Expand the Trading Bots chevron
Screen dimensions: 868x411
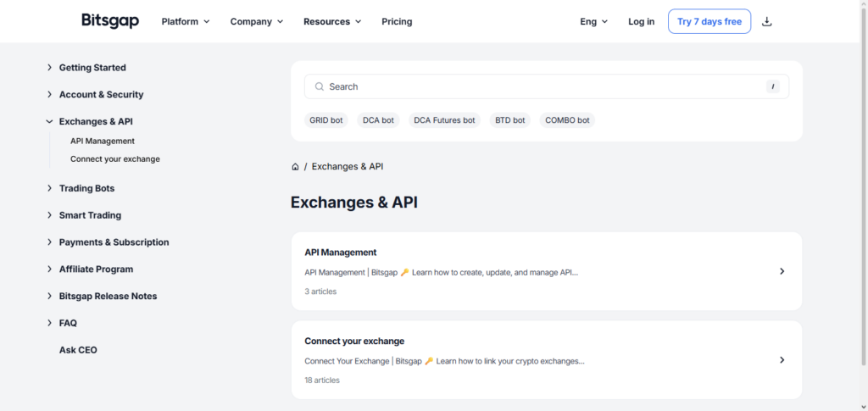click(x=49, y=188)
